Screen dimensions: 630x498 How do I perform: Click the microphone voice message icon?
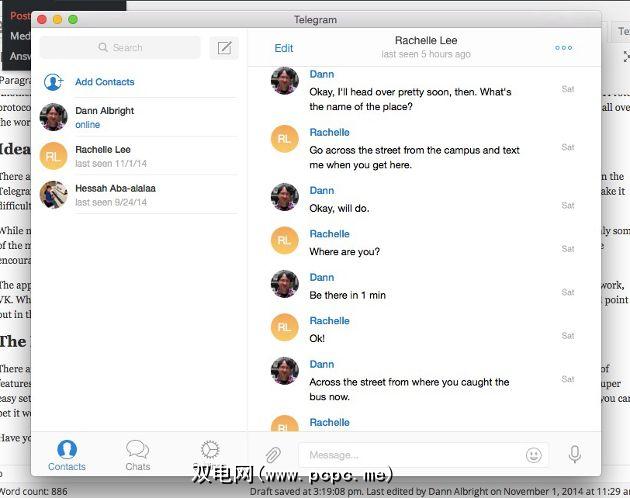tap(575, 454)
